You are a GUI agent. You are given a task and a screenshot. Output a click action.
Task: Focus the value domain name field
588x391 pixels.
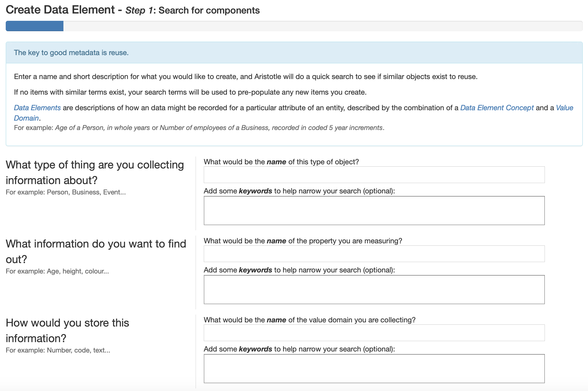pos(374,333)
